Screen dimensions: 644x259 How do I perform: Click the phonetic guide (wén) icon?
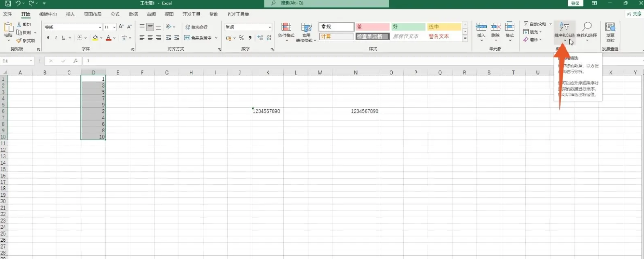(x=124, y=38)
